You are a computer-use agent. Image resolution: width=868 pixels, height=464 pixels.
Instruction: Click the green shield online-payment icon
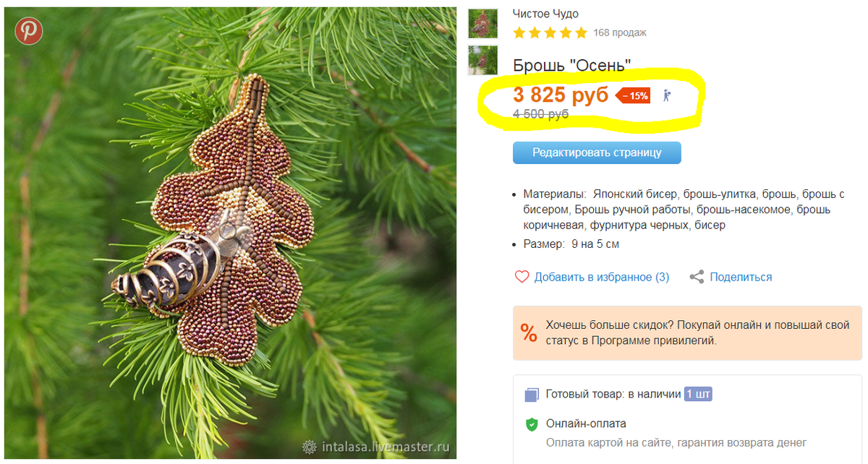point(532,424)
